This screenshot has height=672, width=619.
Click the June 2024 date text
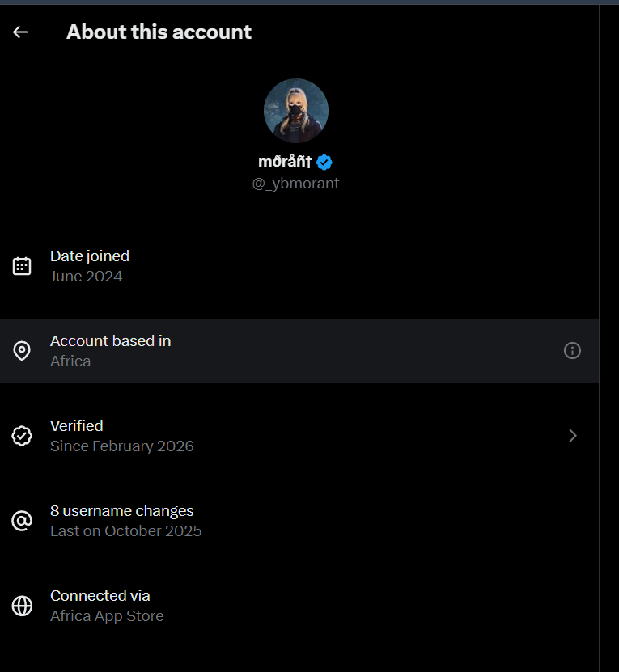click(x=87, y=277)
